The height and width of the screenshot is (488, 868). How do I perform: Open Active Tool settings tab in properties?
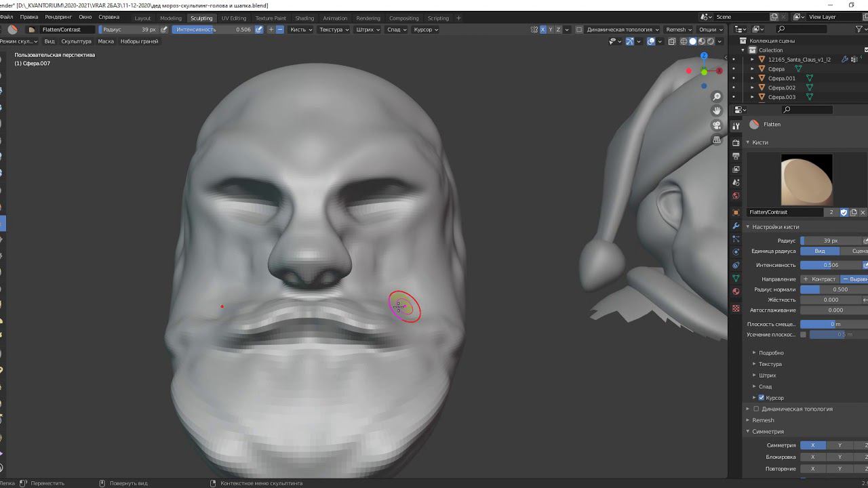pyautogui.click(x=736, y=126)
